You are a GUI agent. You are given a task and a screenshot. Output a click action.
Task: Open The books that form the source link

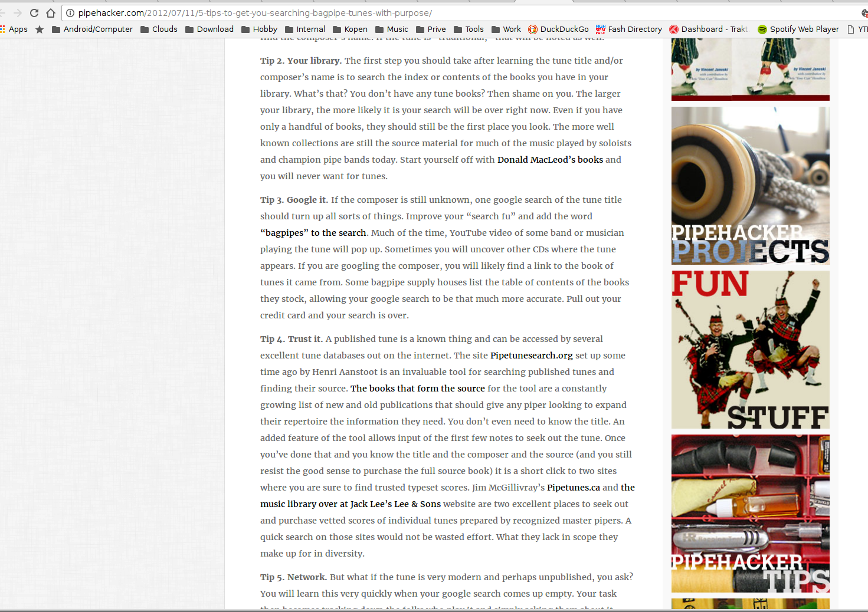tap(418, 389)
